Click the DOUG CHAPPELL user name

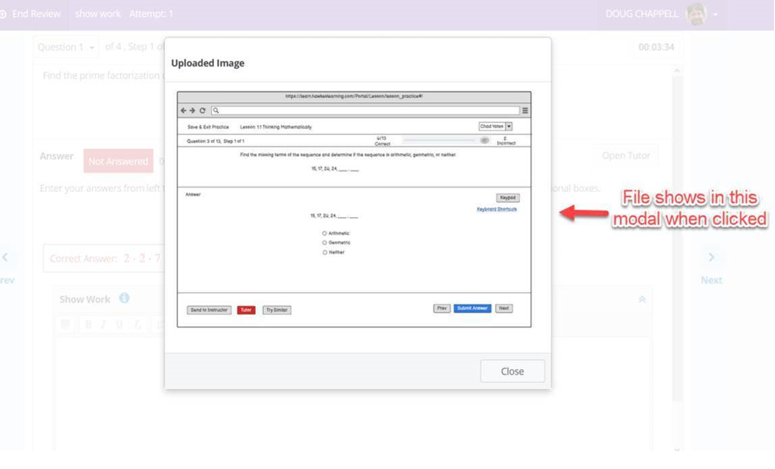[x=642, y=14]
